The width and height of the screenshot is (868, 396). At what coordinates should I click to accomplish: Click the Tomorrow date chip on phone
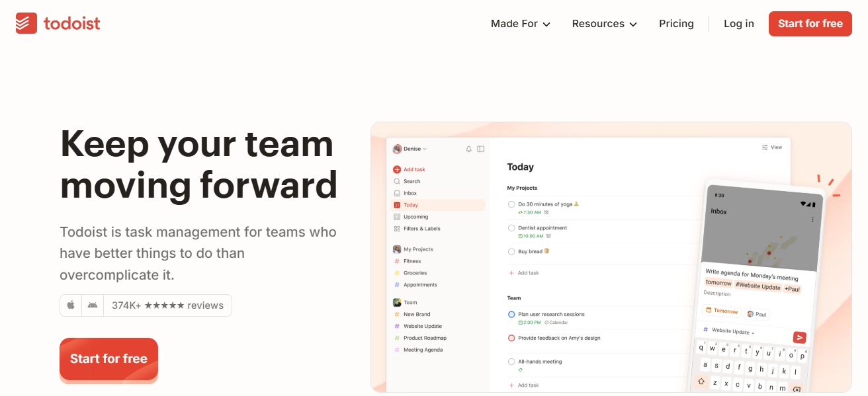(x=722, y=311)
